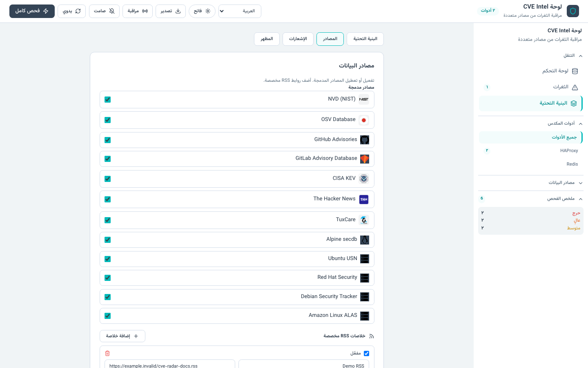Uncheck the OSV Database checkbox

pos(108,120)
